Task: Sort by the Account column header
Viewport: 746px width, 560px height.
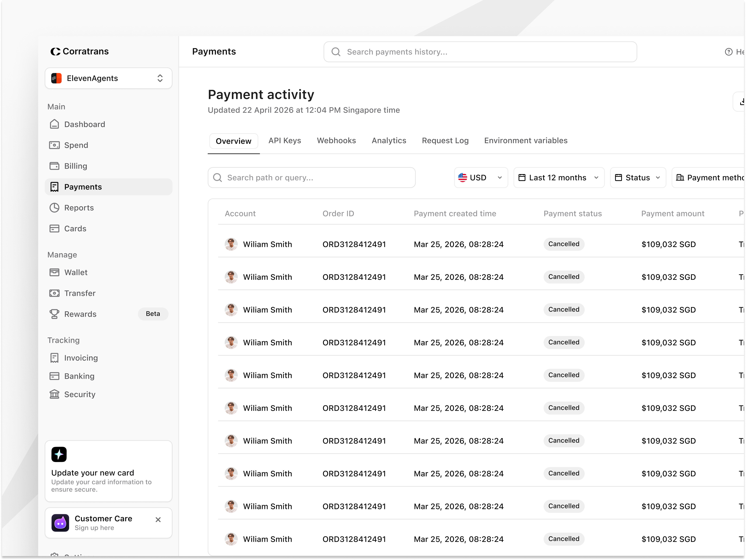Action: coord(240,214)
